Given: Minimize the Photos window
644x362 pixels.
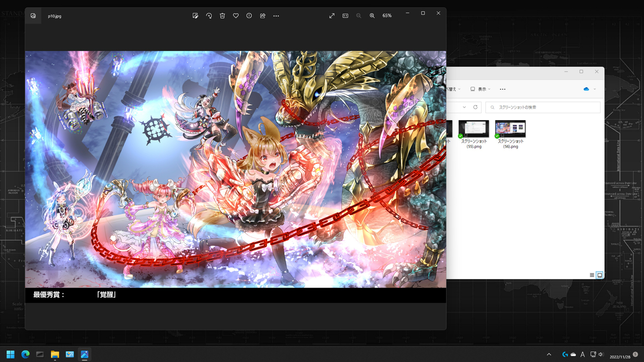Looking at the screenshot, I should click(x=407, y=13).
